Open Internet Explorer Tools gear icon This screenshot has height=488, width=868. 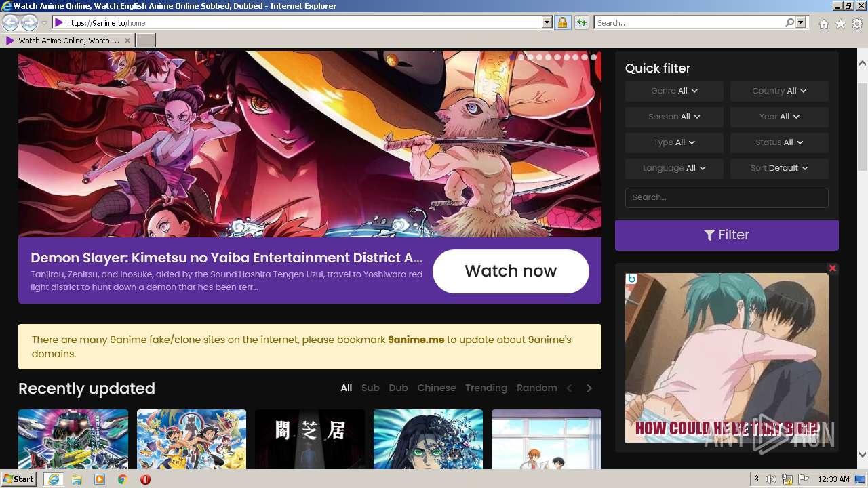(857, 24)
